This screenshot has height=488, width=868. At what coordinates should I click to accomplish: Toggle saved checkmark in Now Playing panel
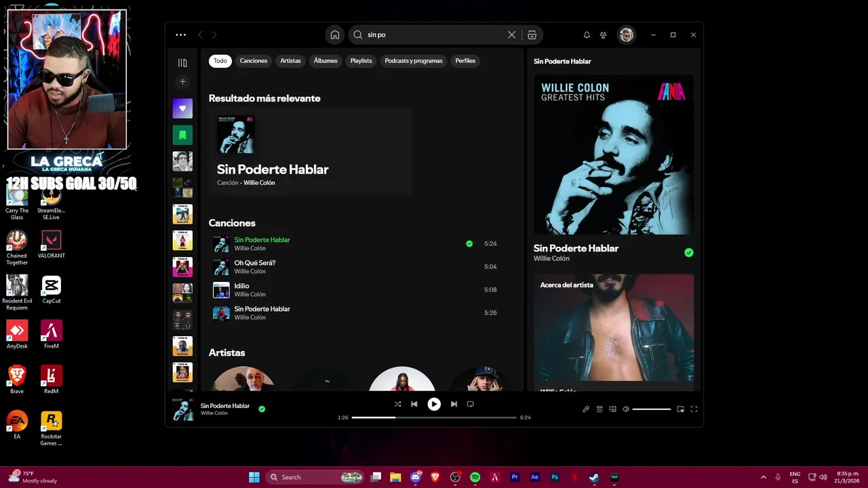click(689, 253)
